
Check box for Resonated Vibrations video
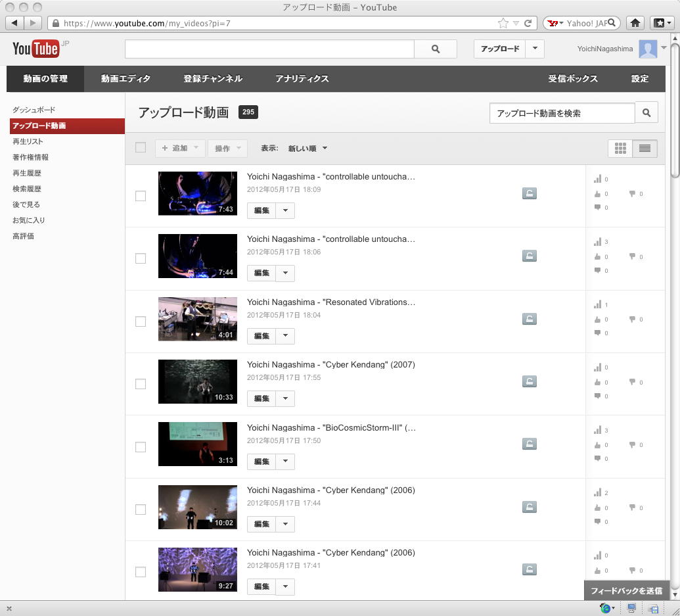point(141,321)
